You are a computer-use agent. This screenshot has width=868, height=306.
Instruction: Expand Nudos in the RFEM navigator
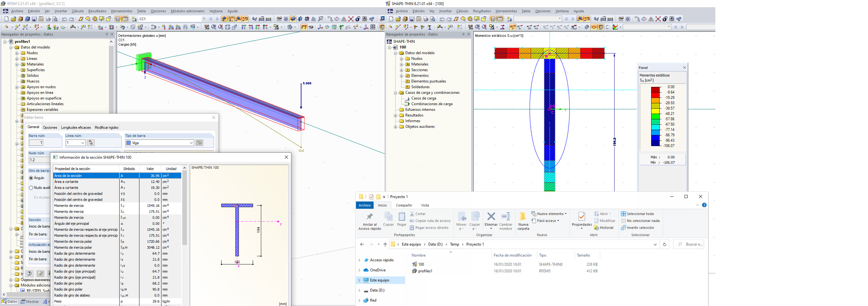click(17, 53)
